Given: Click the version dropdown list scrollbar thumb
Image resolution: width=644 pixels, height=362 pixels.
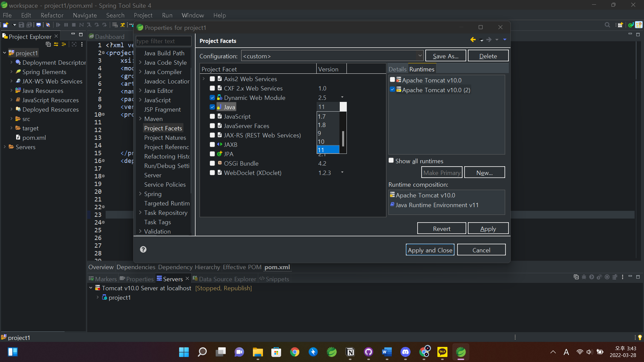Looking at the screenshot, I should tap(343, 138).
